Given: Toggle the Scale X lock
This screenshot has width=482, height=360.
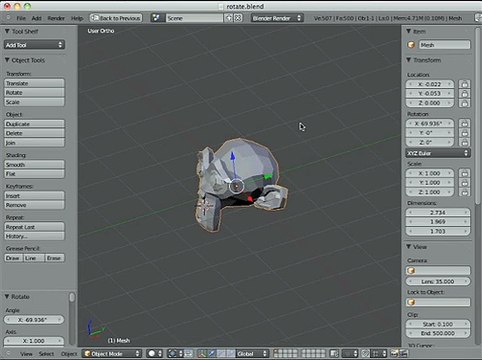Looking at the screenshot, I should 464,173.
